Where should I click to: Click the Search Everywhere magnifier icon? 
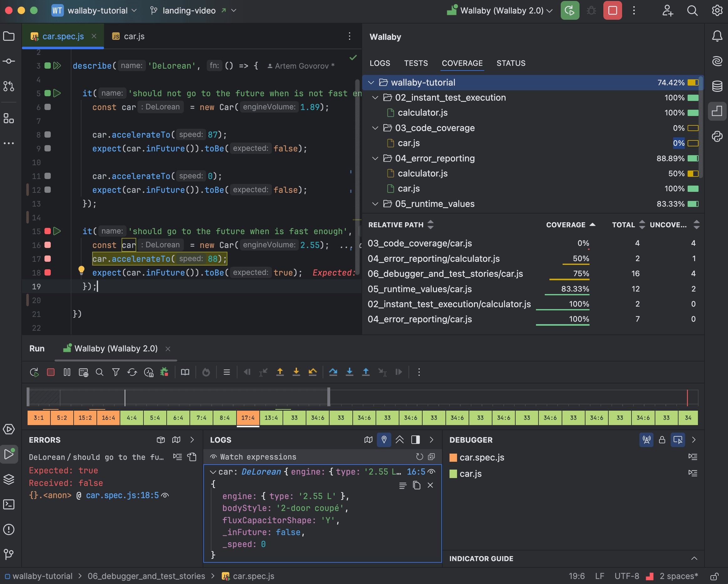tap(692, 10)
